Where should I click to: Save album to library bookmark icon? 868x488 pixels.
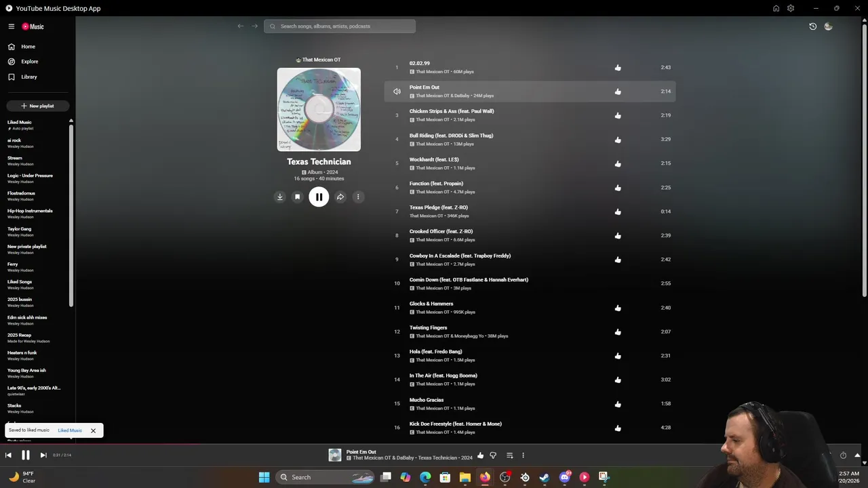pyautogui.click(x=297, y=197)
